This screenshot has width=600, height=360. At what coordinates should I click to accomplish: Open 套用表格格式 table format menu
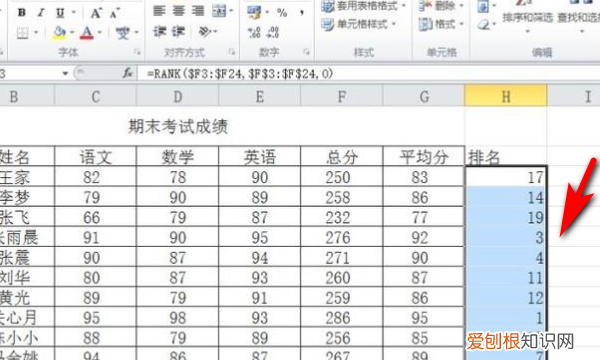(364, 6)
